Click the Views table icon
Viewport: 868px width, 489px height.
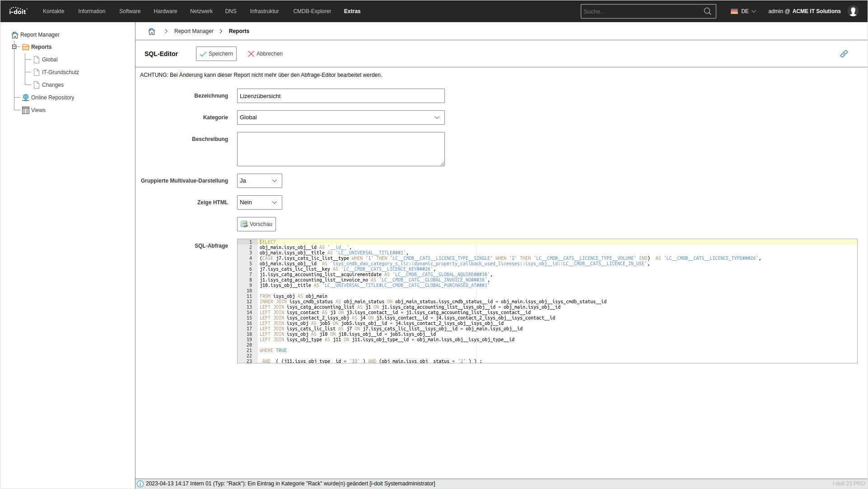(26, 110)
